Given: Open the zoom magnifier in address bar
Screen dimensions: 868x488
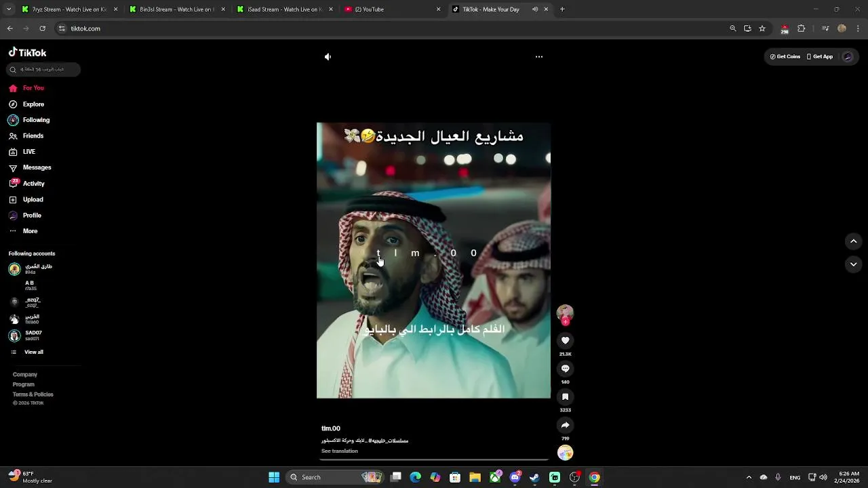Looking at the screenshot, I should point(733,28).
